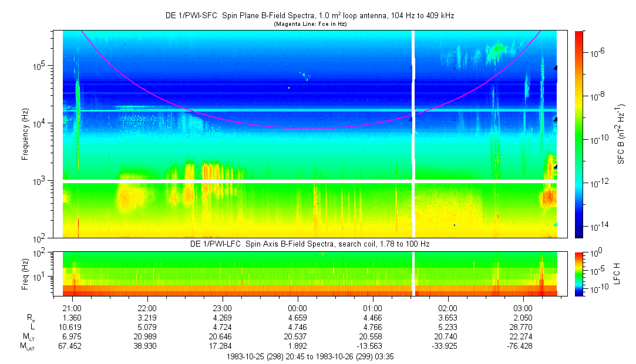Select the 21:00 time tick label
The height and width of the screenshot is (364, 636).
(72, 308)
